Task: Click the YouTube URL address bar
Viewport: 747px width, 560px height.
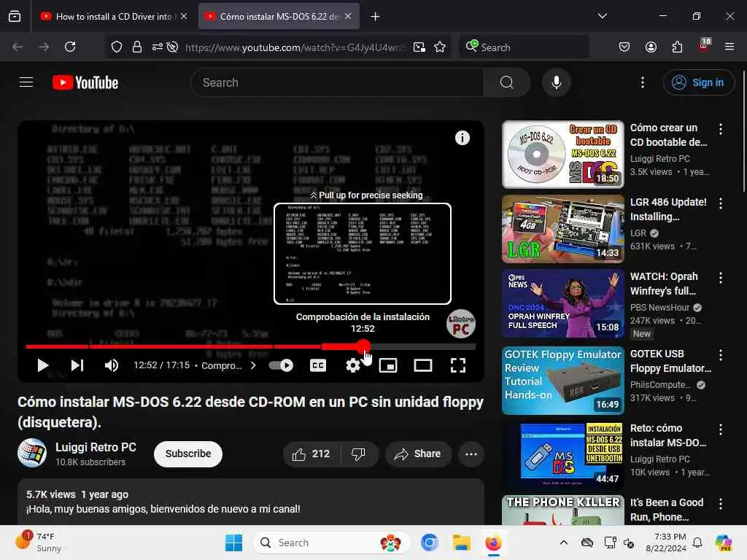Action: click(295, 47)
